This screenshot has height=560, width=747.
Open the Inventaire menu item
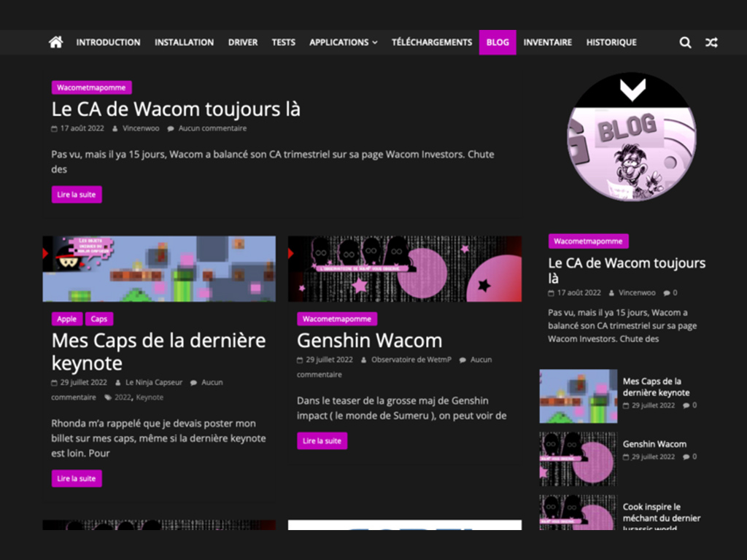pyautogui.click(x=547, y=42)
